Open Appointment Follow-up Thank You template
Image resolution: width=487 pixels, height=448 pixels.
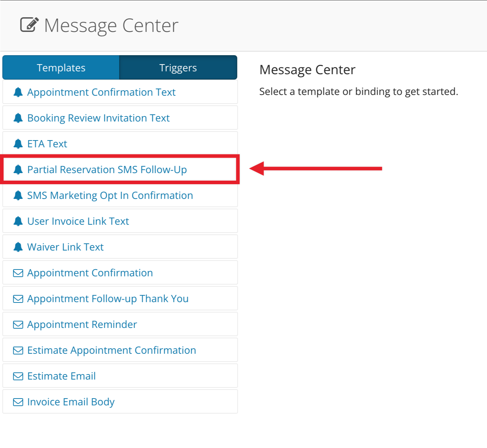coord(120,298)
